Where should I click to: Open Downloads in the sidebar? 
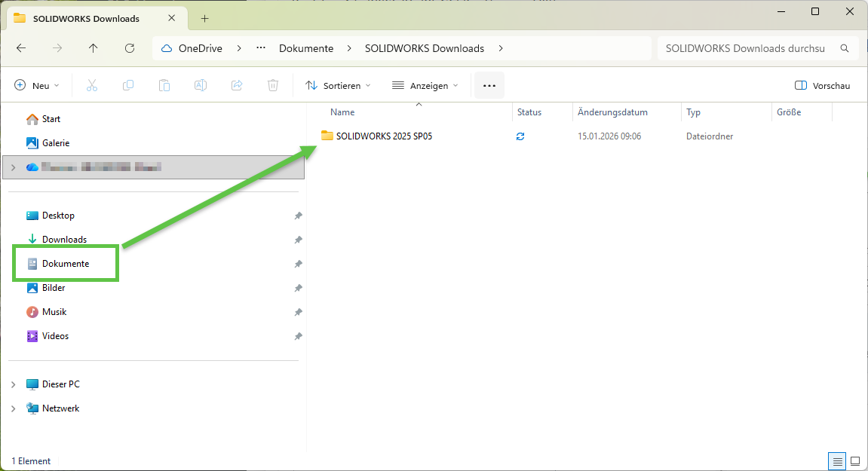(64, 240)
